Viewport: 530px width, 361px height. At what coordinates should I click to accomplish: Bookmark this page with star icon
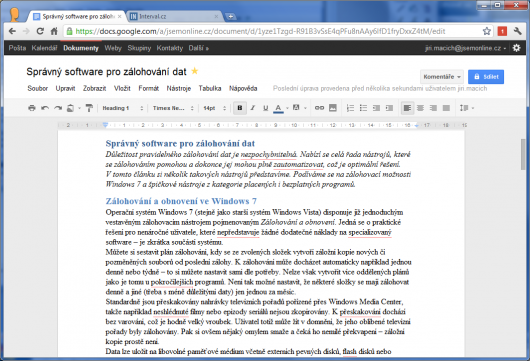pyautogui.click(x=486, y=31)
